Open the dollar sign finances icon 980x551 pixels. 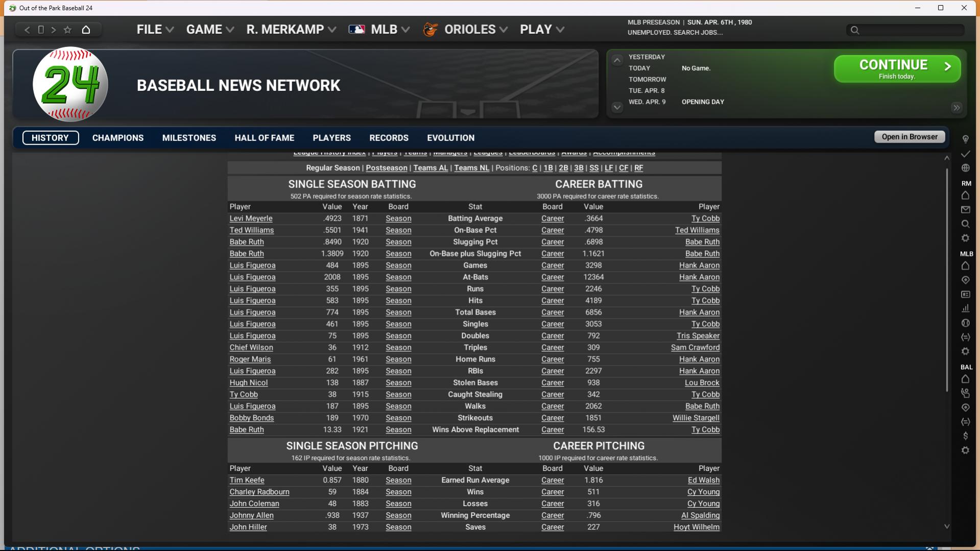tap(965, 436)
